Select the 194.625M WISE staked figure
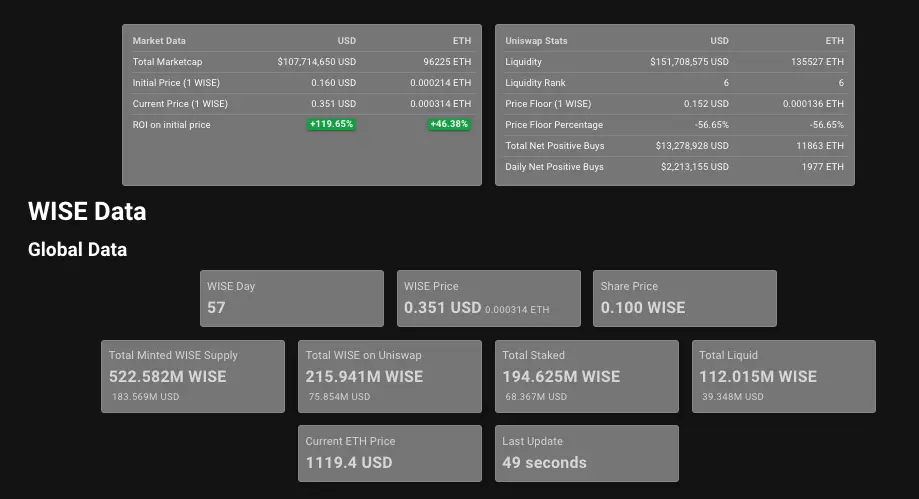 561,376
